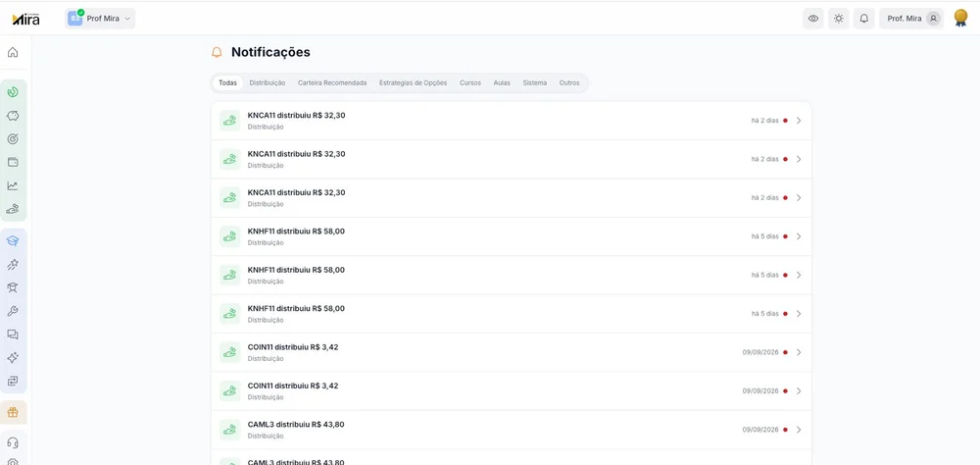Open the green pie chart sidebar icon
The width and height of the screenshot is (980, 465).
[13, 92]
